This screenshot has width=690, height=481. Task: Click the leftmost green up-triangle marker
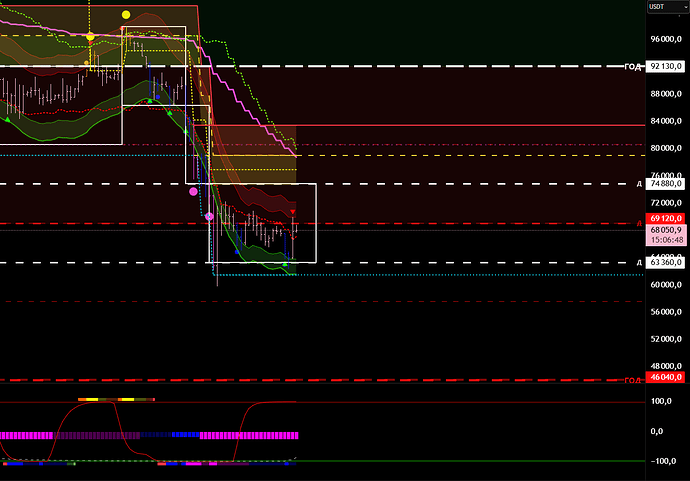pyautogui.click(x=7, y=119)
